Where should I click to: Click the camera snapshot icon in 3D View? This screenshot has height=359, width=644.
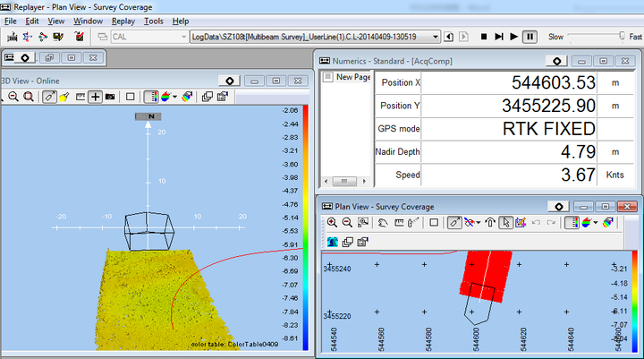click(x=110, y=97)
